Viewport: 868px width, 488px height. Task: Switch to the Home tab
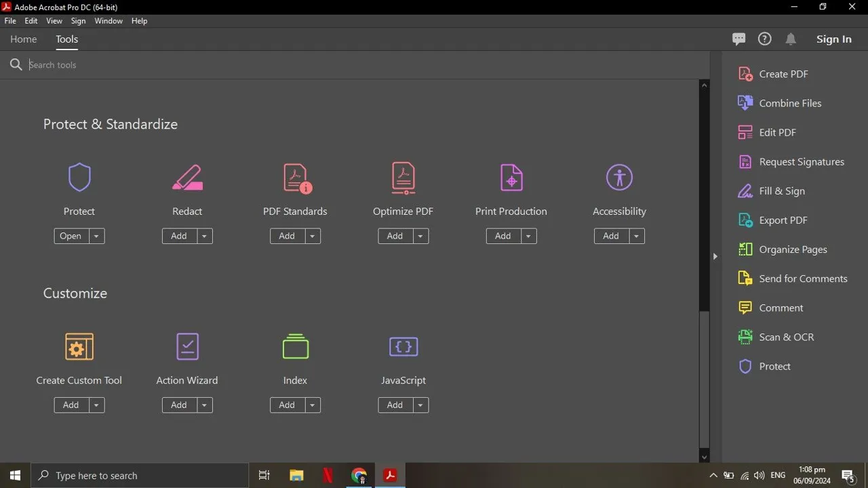coord(24,39)
